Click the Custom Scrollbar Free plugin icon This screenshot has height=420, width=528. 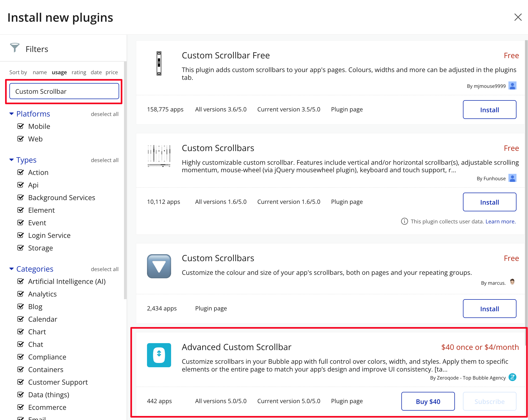(x=159, y=63)
